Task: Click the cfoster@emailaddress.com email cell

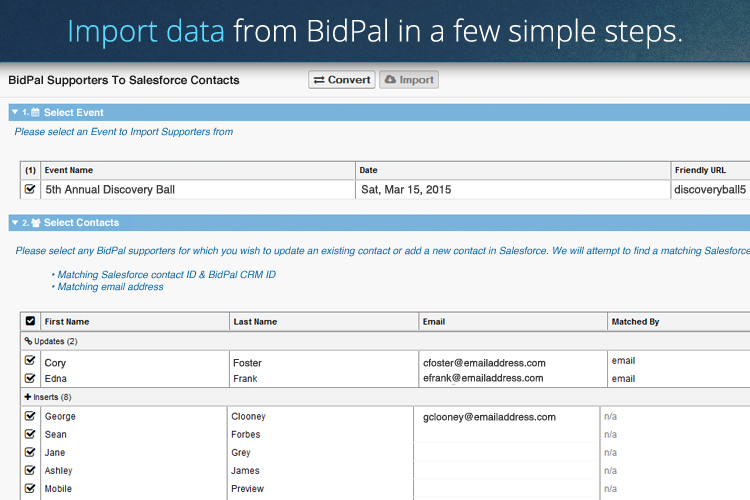Action: click(484, 363)
